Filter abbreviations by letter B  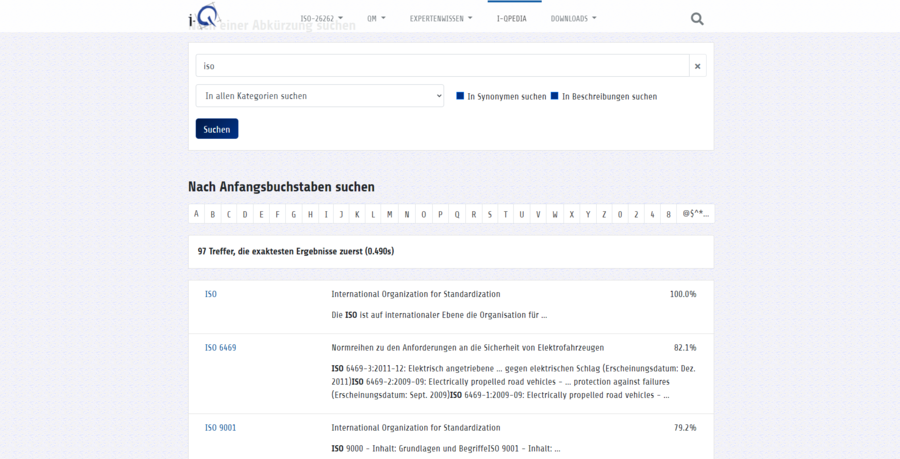point(212,214)
